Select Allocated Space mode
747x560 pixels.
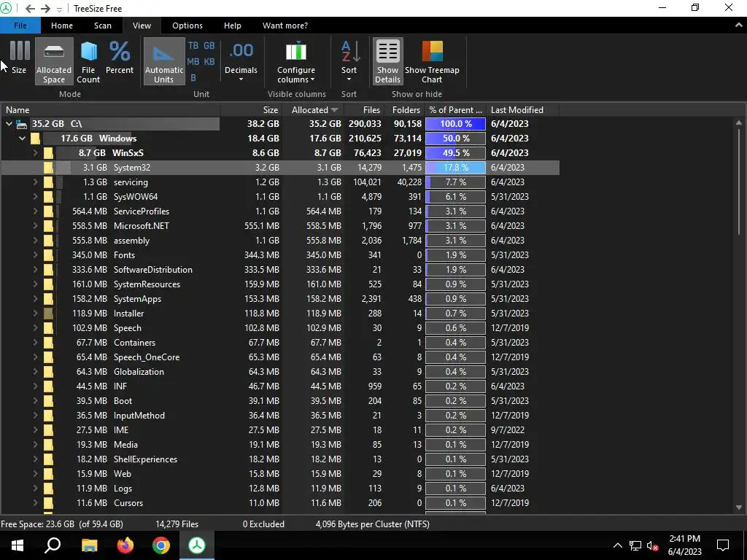pyautogui.click(x=54, y=61)
